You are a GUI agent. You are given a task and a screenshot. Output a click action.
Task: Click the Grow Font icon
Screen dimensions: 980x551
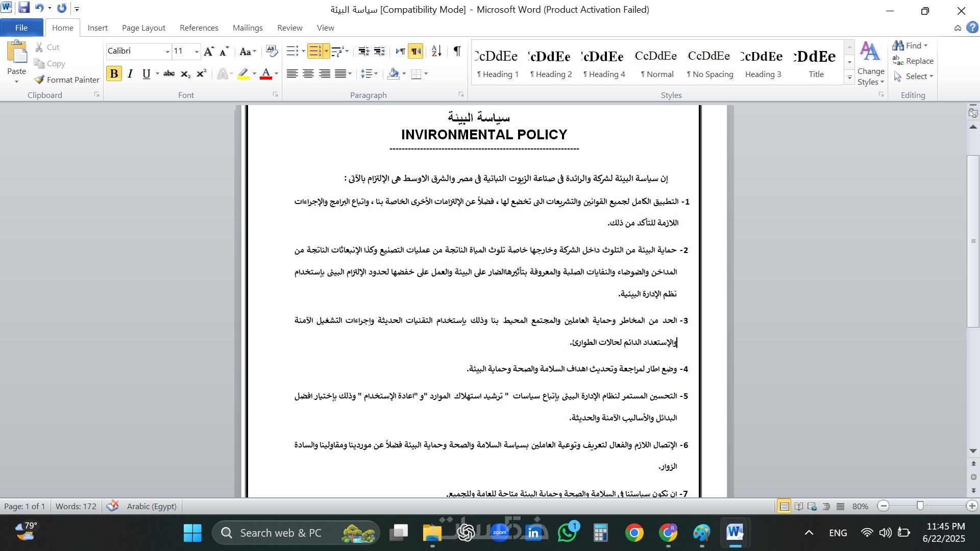[x=208, y=51]
